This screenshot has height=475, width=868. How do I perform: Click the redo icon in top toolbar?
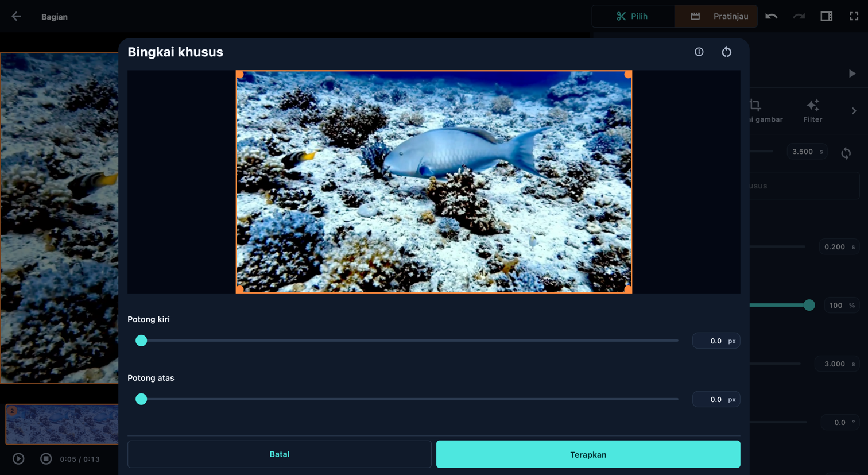point(799,17)
